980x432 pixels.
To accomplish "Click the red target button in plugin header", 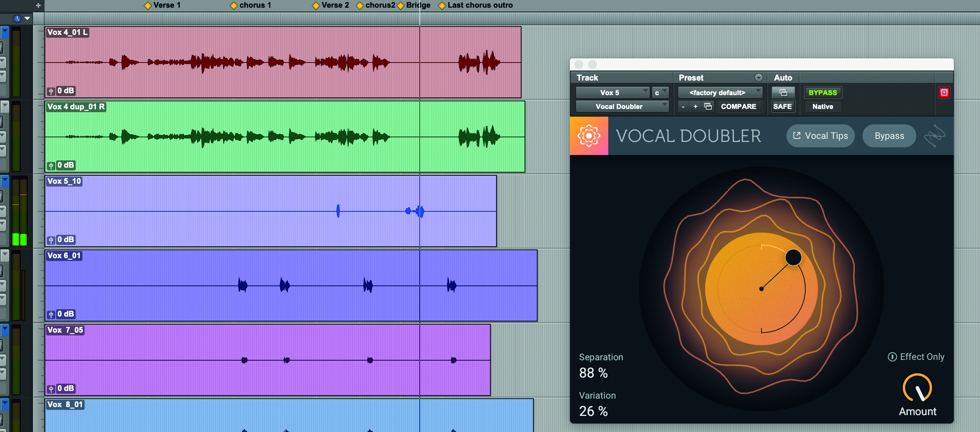I will tap(944, 92).
